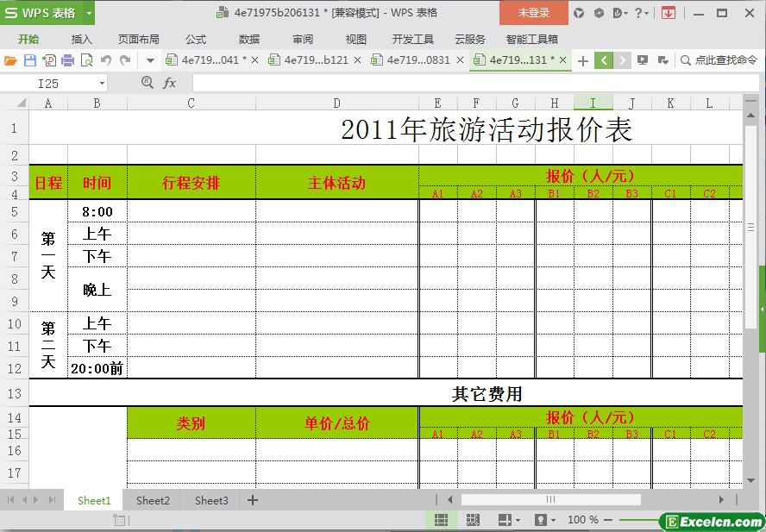
Task: Switch to the 页面布局 ribbon tab
Action: [x=138, y=39]
